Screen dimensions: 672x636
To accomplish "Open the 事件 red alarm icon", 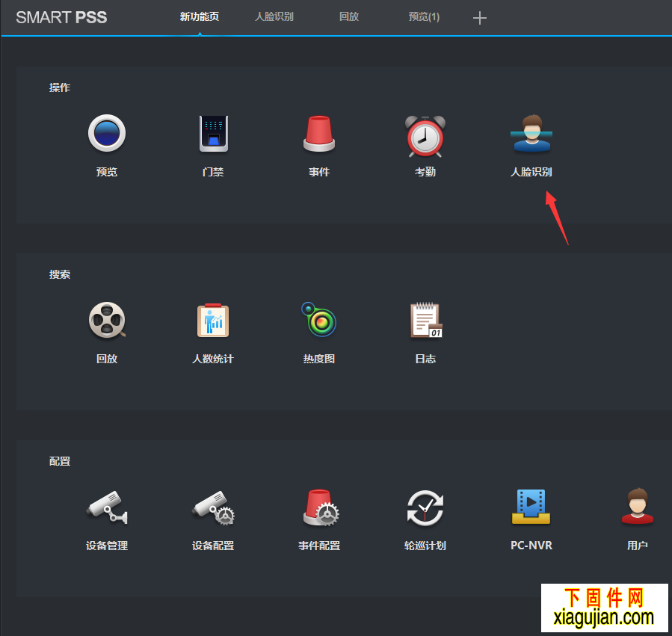I will click(x=319, y=133).
